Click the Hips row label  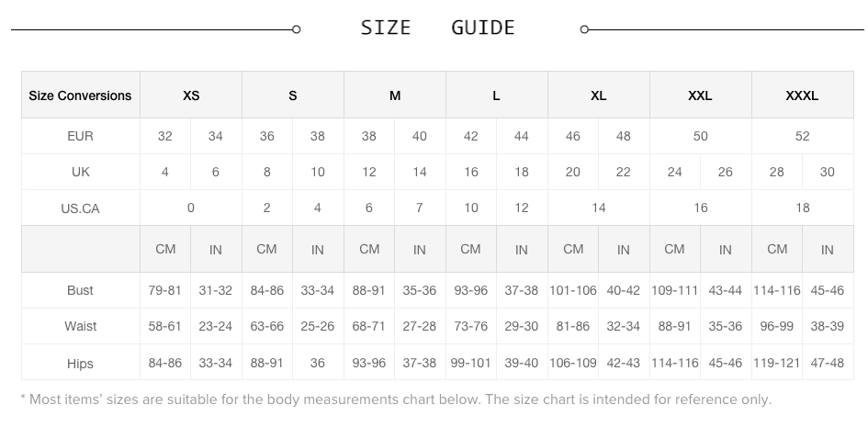[80, 364]
